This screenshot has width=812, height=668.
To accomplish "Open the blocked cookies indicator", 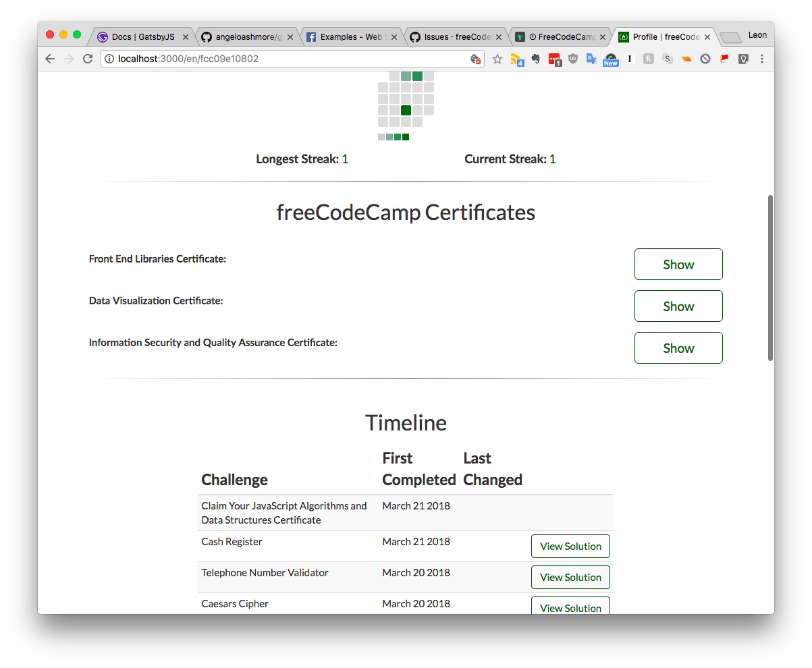I will 475,59.
